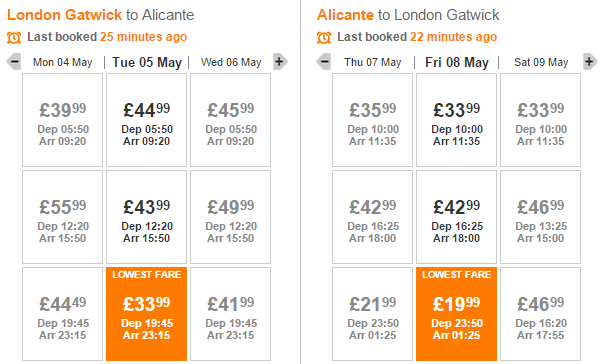The height and width of the screenshot is (364, 600).
Task: Select Friday's £42.99 flight departing 16:25
Action: coord(457,217)
